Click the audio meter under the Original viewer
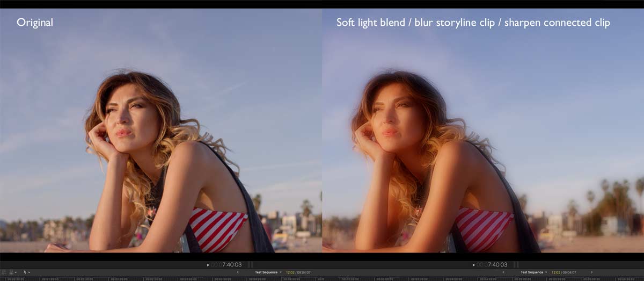The height and width of the screenshot is (281, 644). click(x=251, y=265)
